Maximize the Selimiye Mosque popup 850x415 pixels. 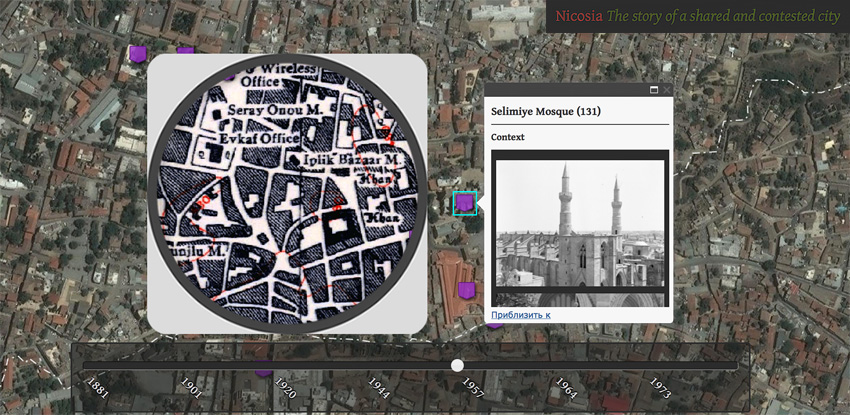point(654,90)
